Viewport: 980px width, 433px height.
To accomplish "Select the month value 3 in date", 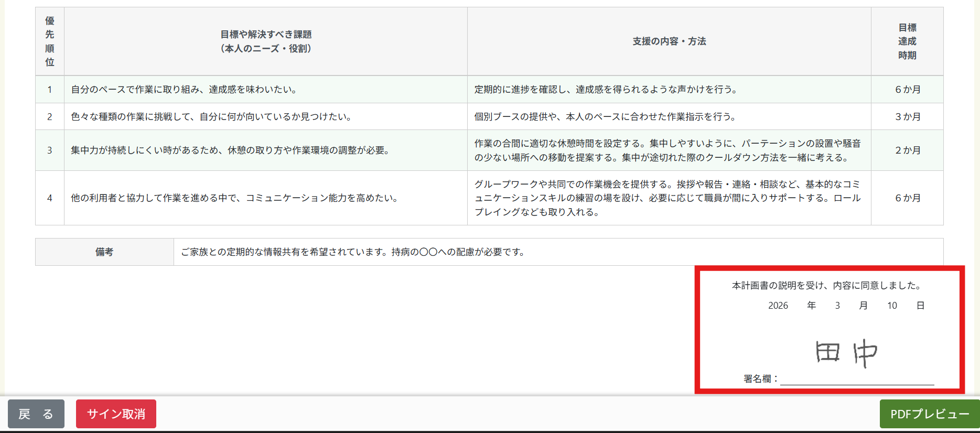I will point(837,306).
